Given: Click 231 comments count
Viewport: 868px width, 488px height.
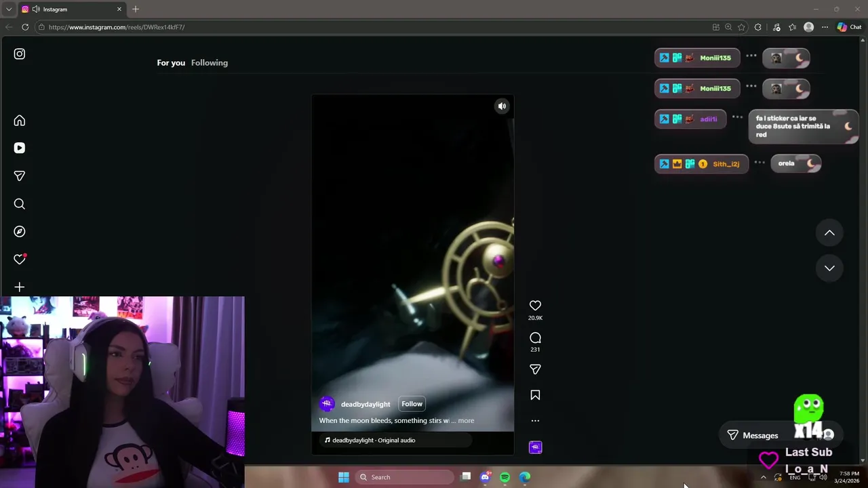Looking at the screenshot, I should (x=535, y=350).
